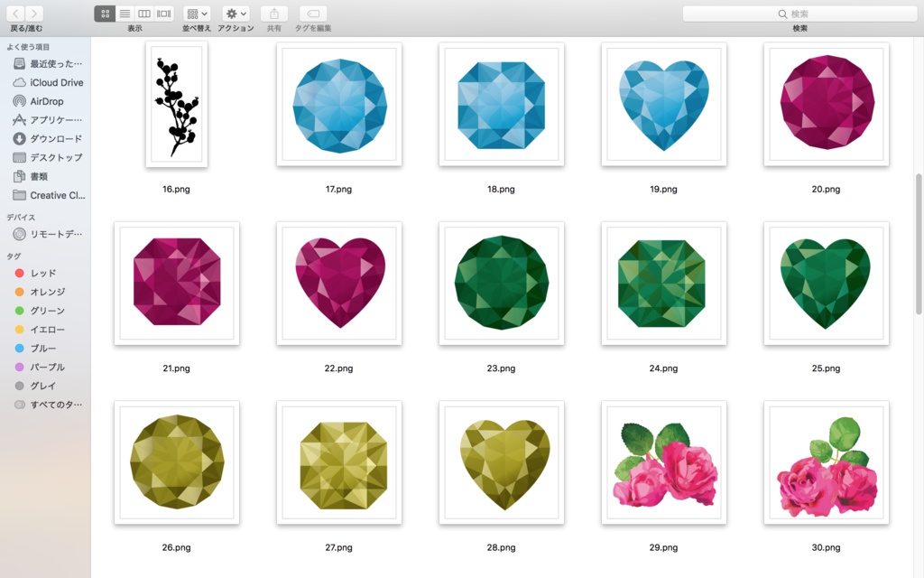The image size is (924, 578).
Task: Click the タグを編集 tag button
Action: point(313,14)
